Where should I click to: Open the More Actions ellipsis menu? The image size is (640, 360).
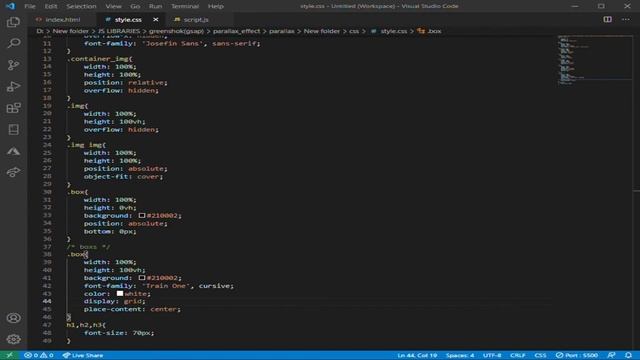[x=626, y=19]
